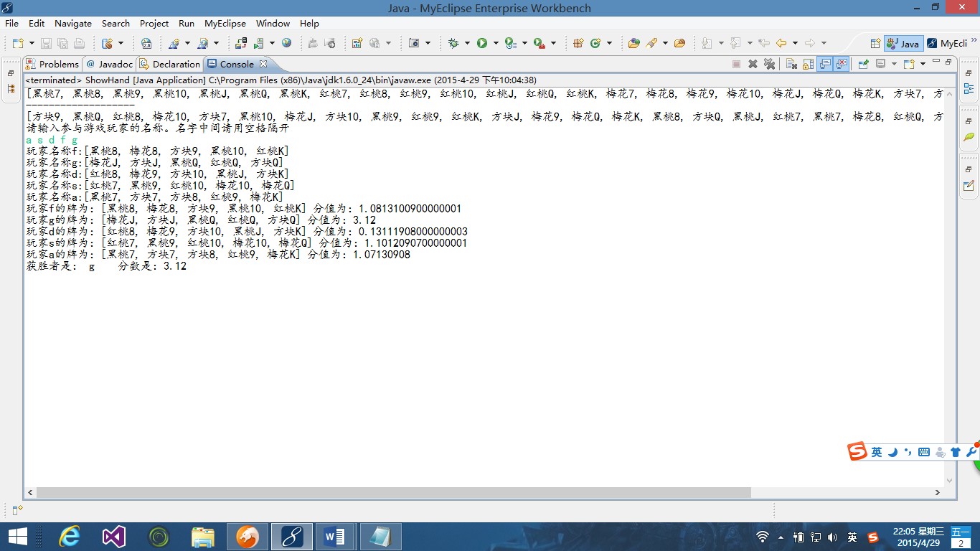Click the taskbar volume speaker icon
The image size is (980, 551).
[832, 537]
